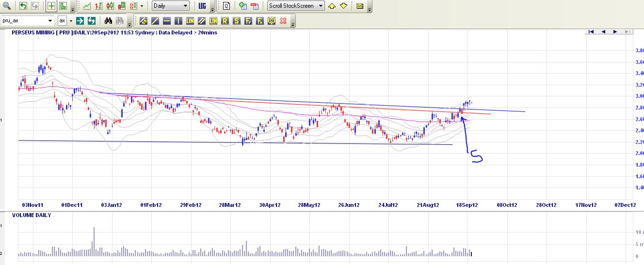
Task: Click the 01Dec11 date axis label
Action: [72, 205]
